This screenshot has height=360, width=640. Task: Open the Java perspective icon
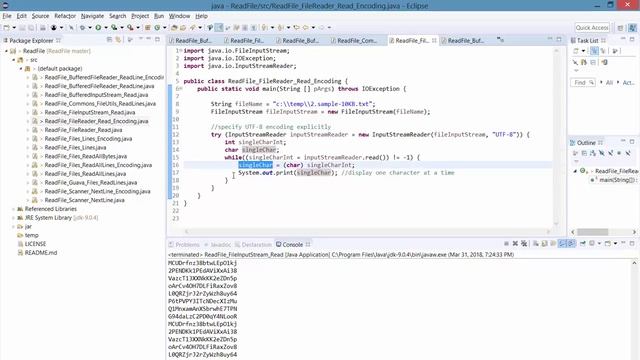tap(633, 27)
